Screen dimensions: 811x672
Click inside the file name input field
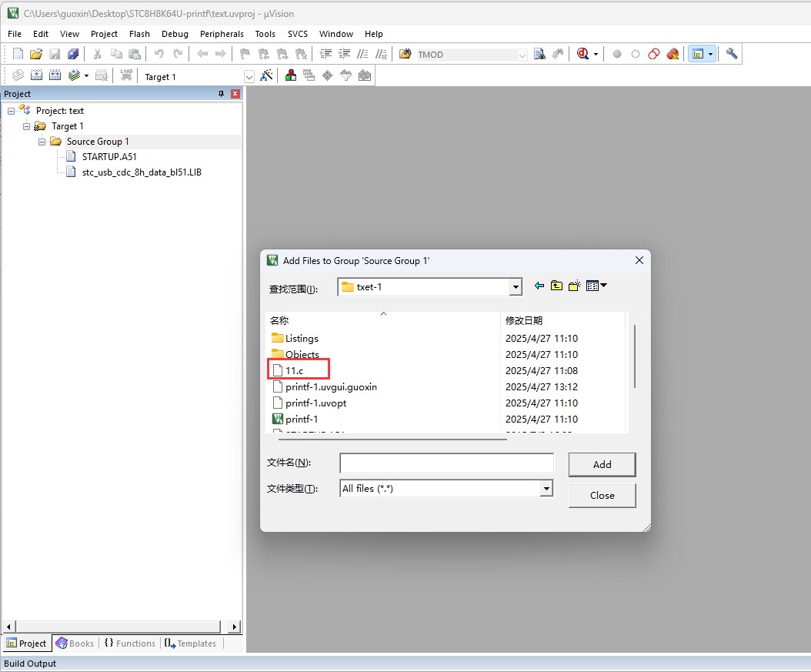(x=446, y=463)
